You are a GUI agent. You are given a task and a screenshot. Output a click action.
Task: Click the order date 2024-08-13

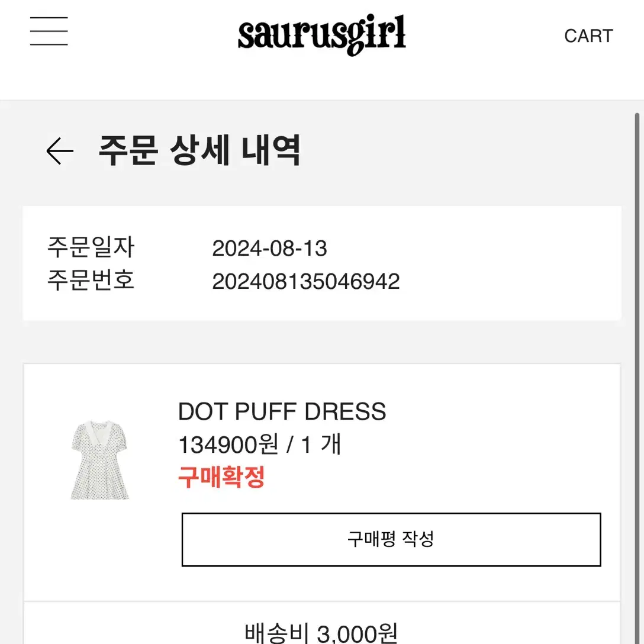[x=269, y=248]
